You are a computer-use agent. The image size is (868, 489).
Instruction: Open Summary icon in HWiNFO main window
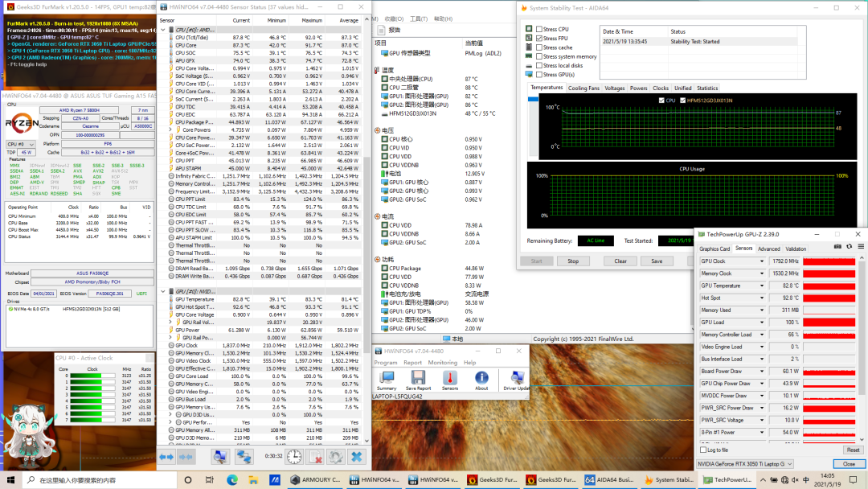coord(387,380)
